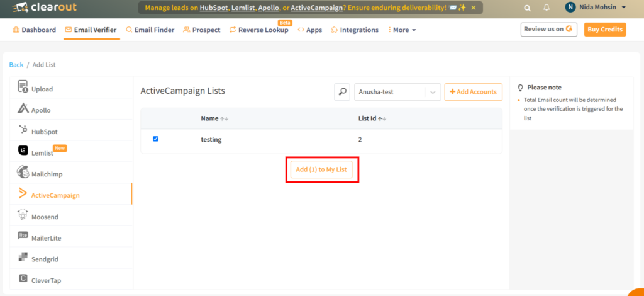Image resolution: width=644 pixels, height=296 pixels.
Task: Click the Apps code brackets icon
Action: click(301, 30)
